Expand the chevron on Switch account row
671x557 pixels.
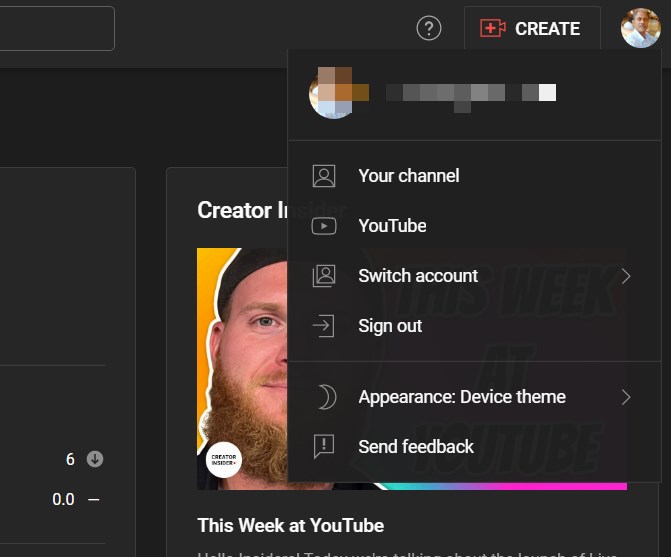[626, 276]
